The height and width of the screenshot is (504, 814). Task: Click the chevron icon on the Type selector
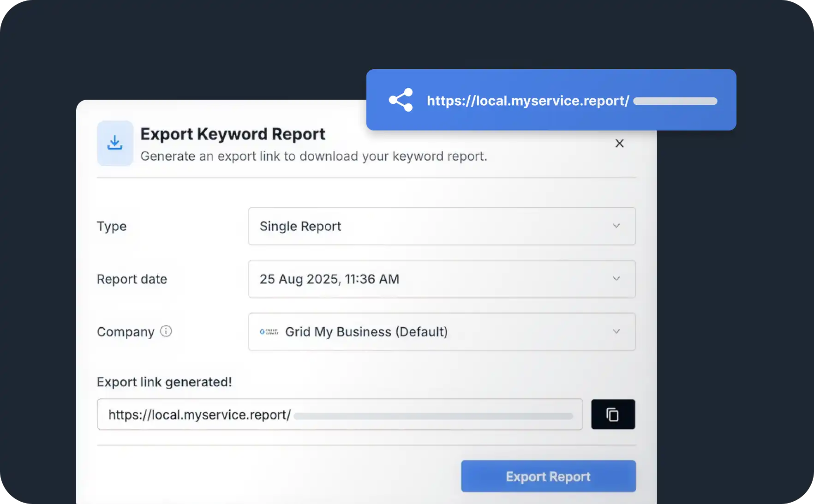[616, 226]
